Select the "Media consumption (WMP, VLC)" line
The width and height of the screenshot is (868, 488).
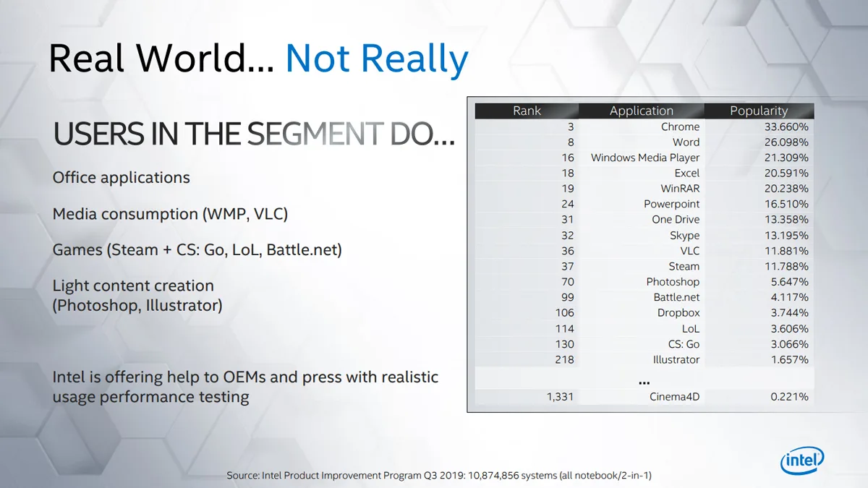(170, 214)
